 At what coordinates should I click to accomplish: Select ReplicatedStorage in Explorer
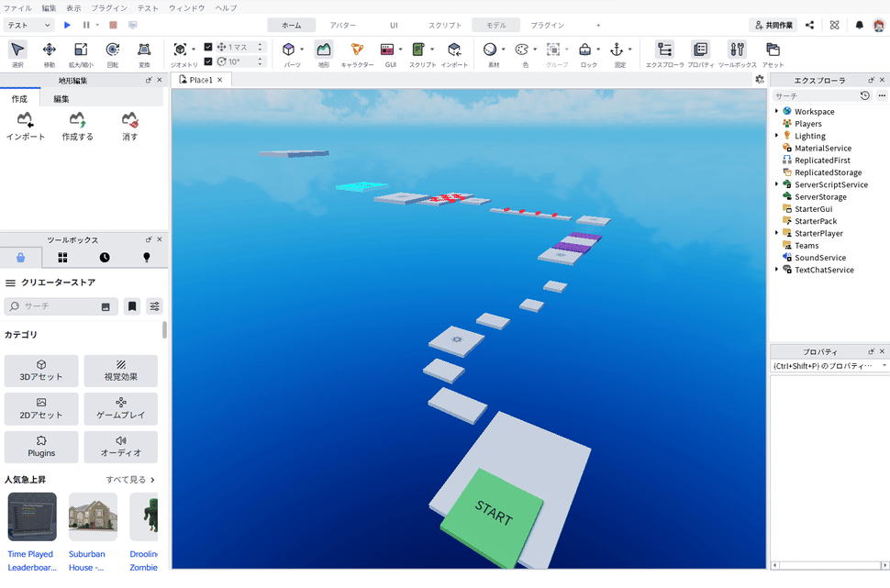point(828,172)
